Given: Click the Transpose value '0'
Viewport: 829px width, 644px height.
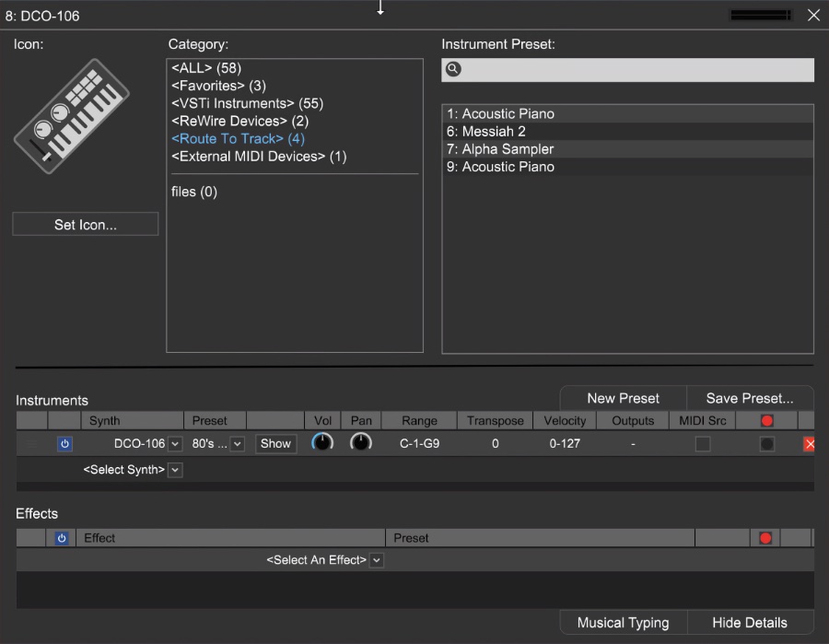Looking at the screenshot, I should (496, 443).
